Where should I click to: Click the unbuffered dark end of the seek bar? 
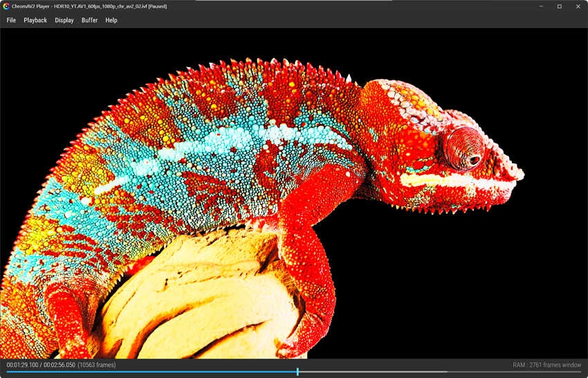pos(514,372)
